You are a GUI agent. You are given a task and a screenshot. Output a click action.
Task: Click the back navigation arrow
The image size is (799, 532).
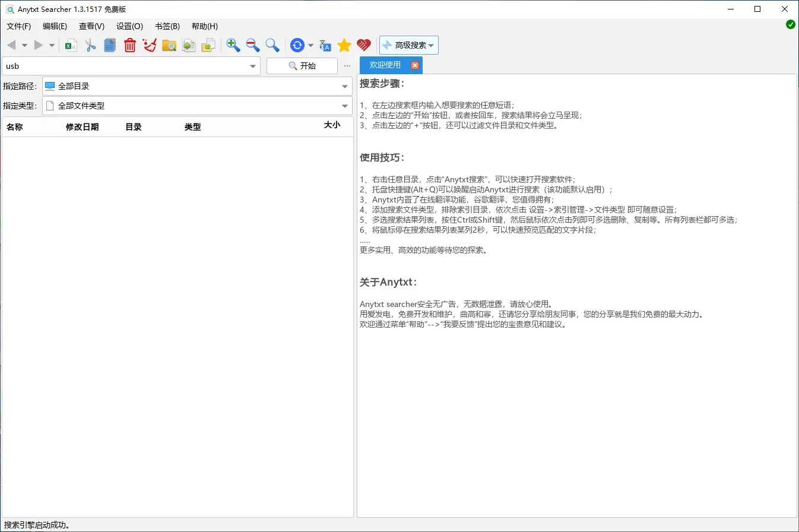pyautogui.click(x=11, y=45)
